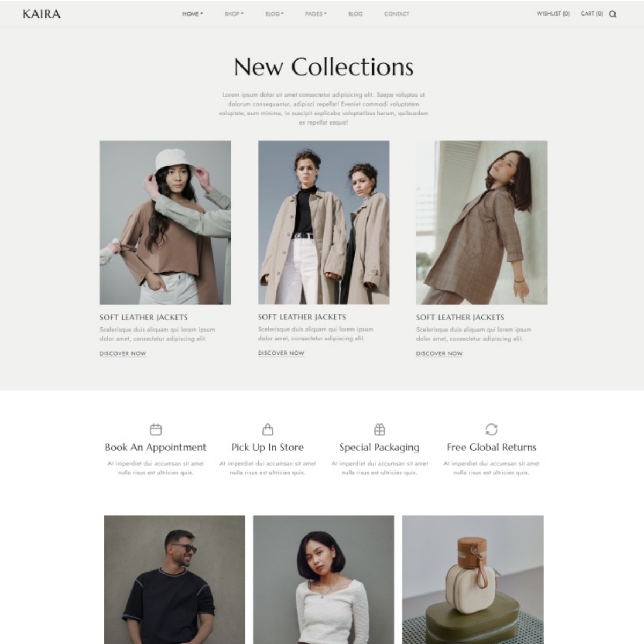Click the gift box icon above Special Packaging

click(x=379, y=429)
